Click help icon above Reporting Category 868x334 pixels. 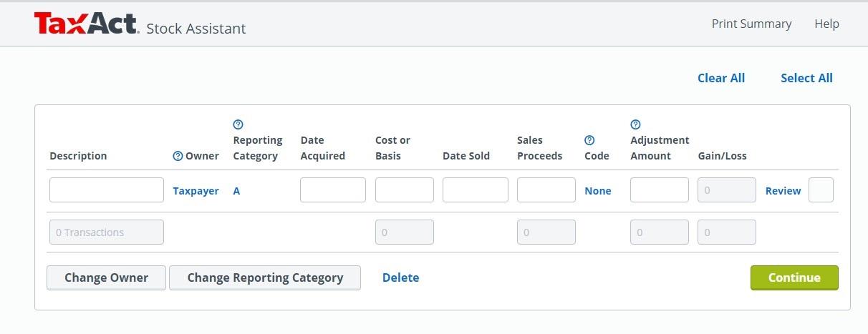click(x=238, y=124)
